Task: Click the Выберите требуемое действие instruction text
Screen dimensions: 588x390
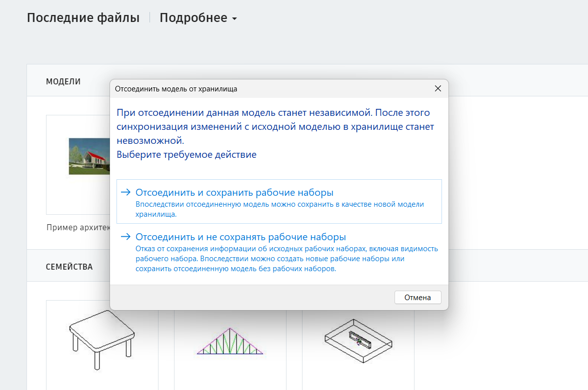Action: [186, 155]
